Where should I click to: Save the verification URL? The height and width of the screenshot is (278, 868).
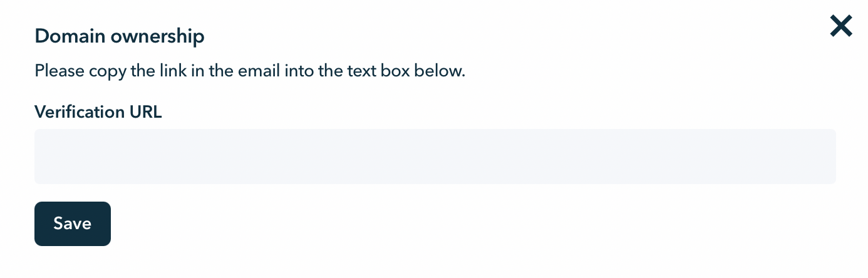pos(73,224)
